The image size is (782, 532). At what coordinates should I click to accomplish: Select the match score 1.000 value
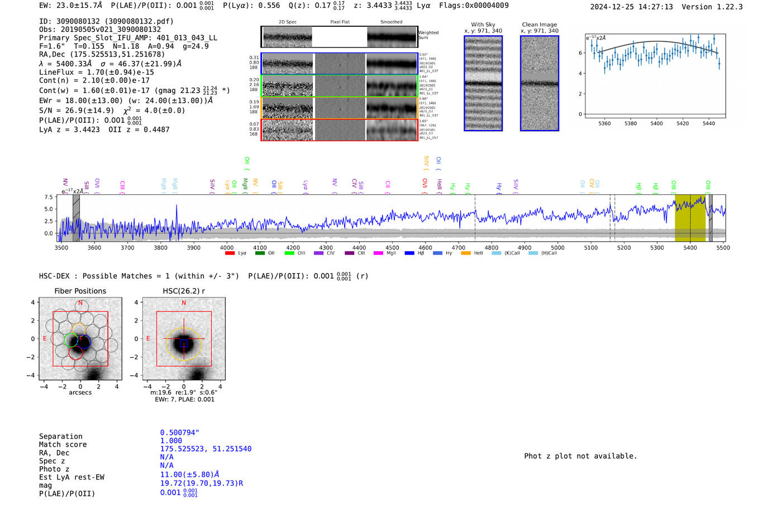pos(171,440)
